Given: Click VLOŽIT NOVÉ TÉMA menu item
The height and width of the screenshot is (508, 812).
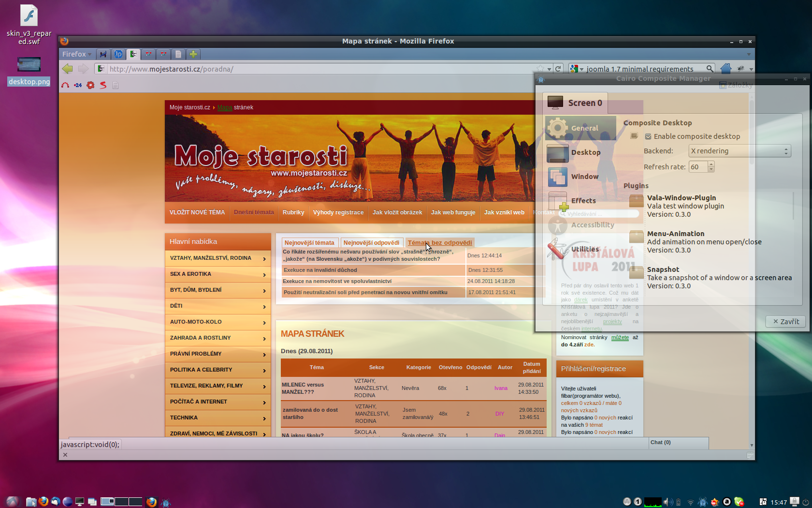Looking at the screenshot, I should [197, 212].
